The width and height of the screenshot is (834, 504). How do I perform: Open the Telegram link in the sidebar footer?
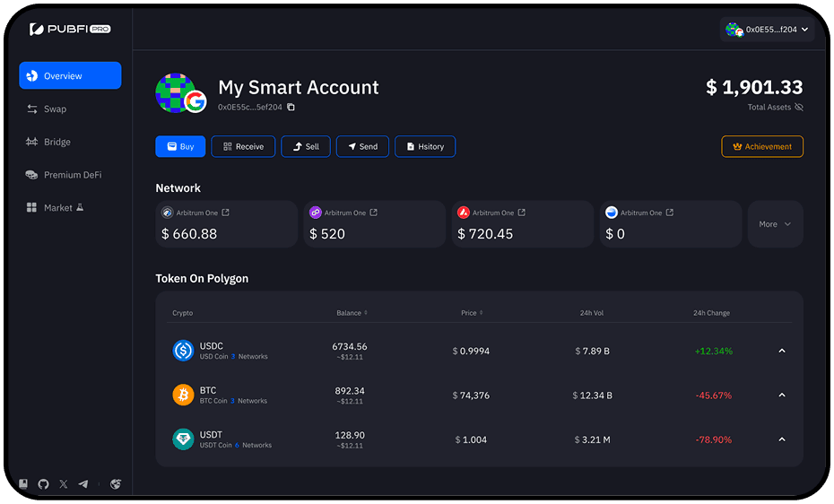pyautogui.click(x=83, y=484)
